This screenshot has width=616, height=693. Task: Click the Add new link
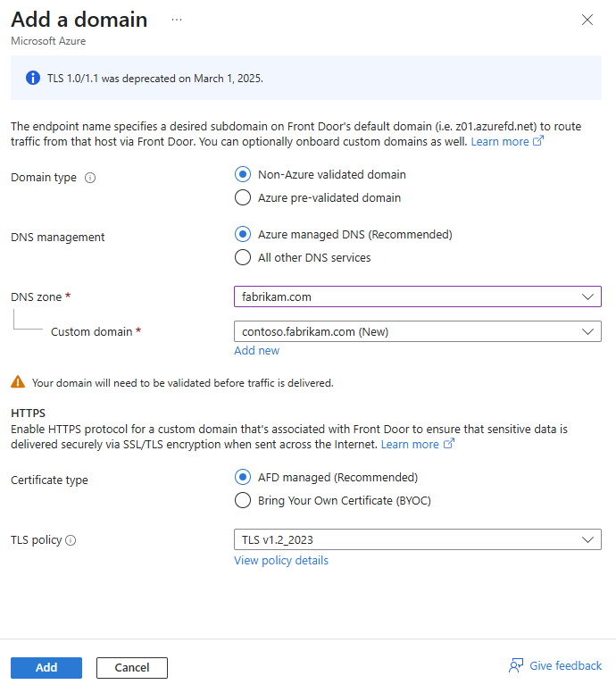coord(256,351)
